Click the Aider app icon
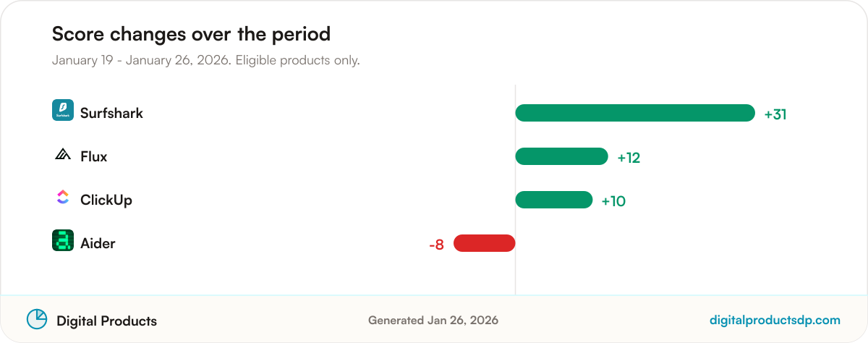 tap(63, 240)
